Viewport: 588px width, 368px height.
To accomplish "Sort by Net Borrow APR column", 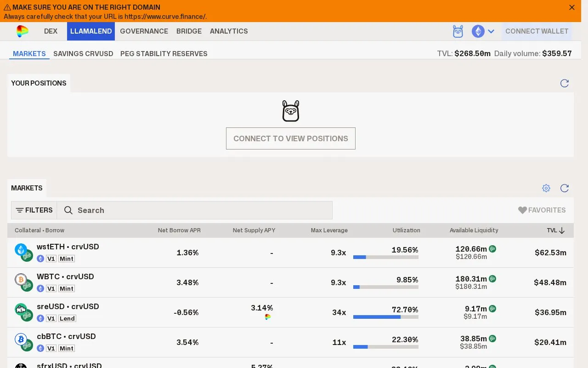I will pos(179,230).
